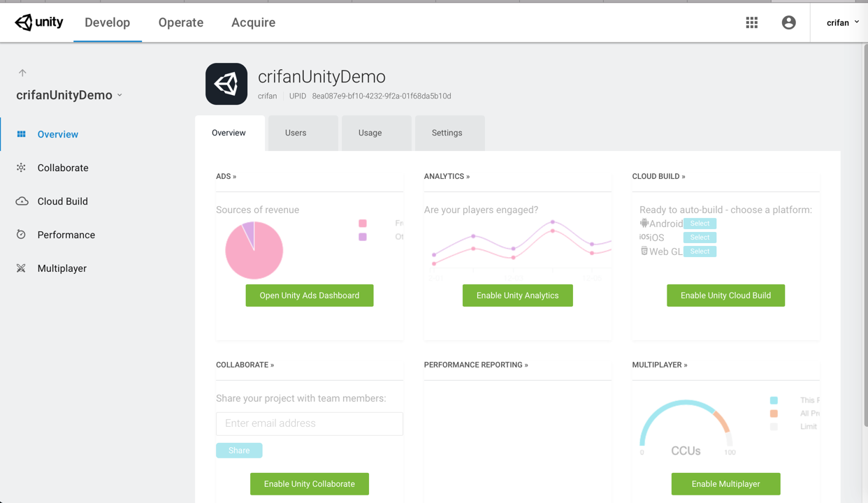This screenshot has width=868, height=503.
Task: Focus the Enter email address field
Action: 310,423
